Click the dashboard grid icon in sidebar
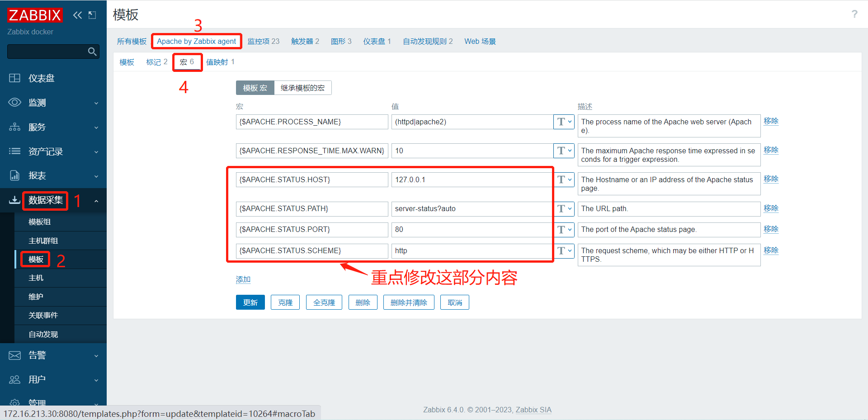868x420 pixels. pyautogui.click(x=14, y=78)
